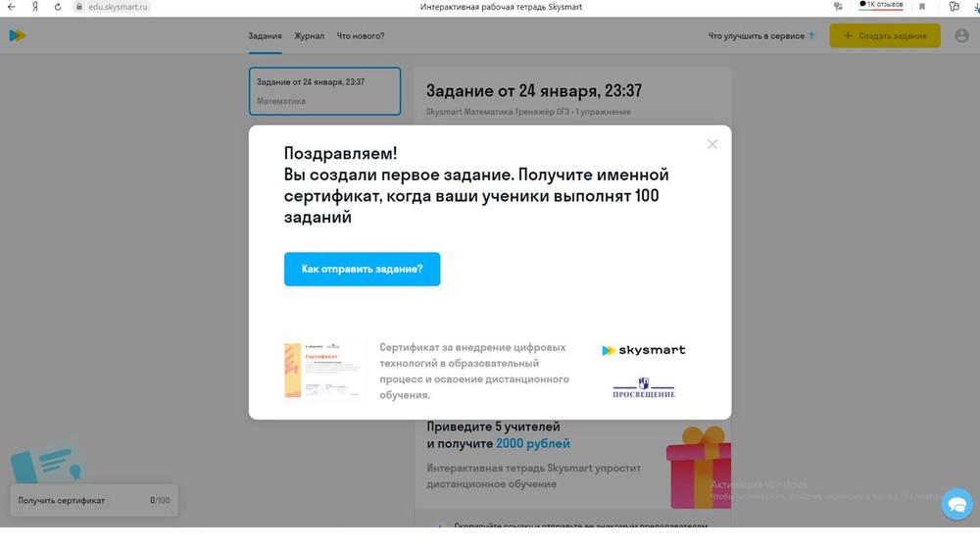Select the 'Задания' tab
This screenshot has width=980, height=552.
coord(265,36)
